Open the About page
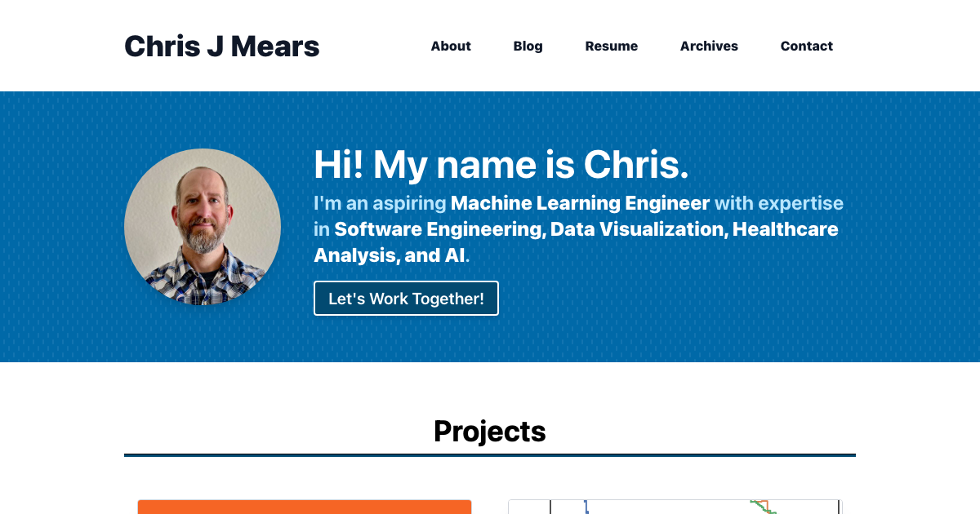 coord(450,47)
